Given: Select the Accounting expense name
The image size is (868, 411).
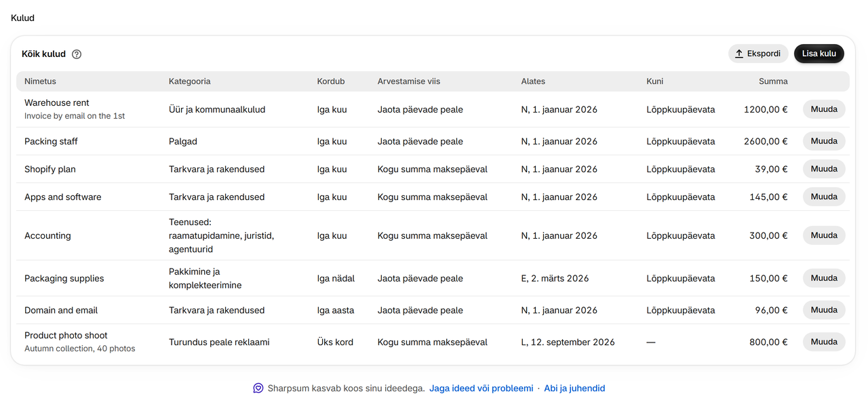Looking at the screenshot, I should 47,235.
